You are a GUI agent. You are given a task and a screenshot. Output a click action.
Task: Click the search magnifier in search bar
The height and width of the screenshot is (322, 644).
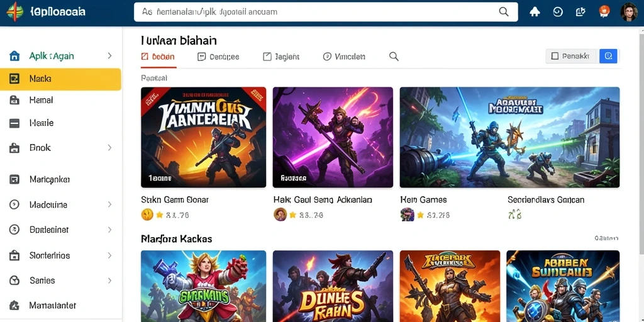click(504, 12)
